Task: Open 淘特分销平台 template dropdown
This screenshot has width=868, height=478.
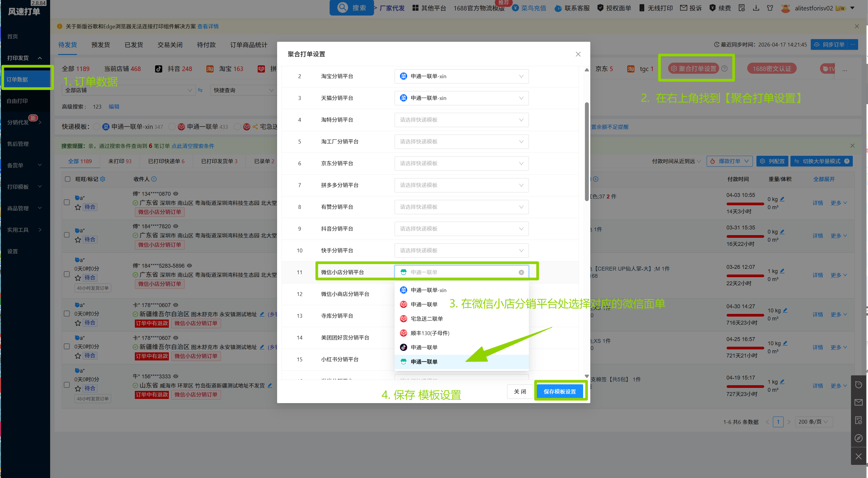Action: coord(461,120)
